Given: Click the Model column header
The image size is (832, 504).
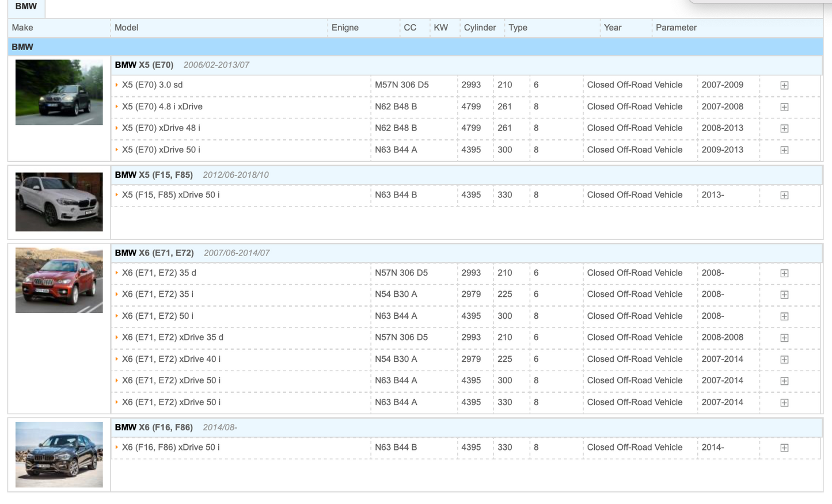Looking at the screenshot, I should pyautogui.click(x=219, y=28).
